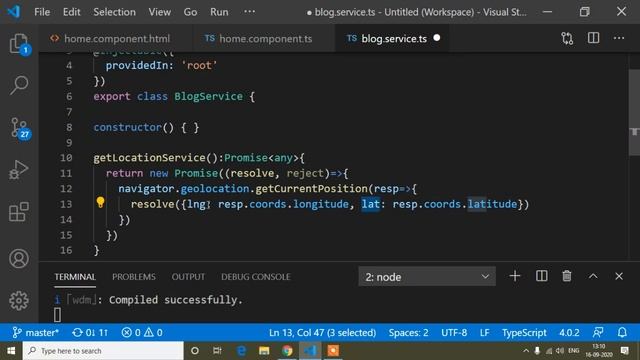Click 'longitude' in line 13
Image resolution: width=640 pixels, height=360 pixels.
pos(321,204)
